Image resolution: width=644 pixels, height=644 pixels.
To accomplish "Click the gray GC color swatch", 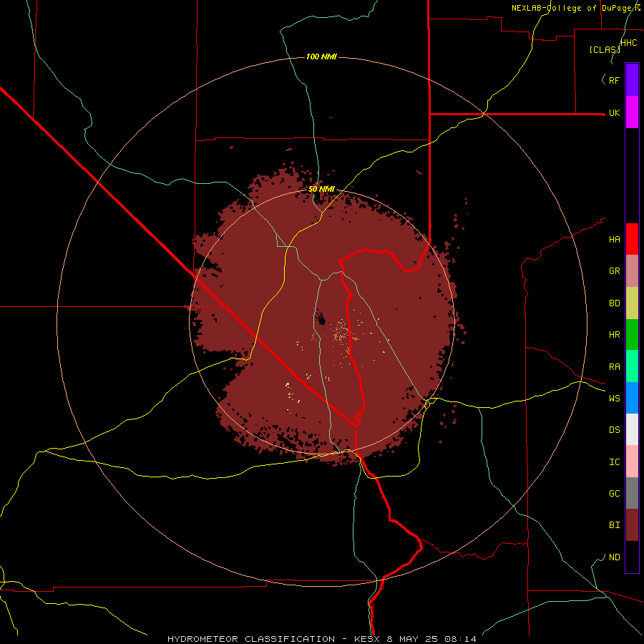I will click(632, 493).
